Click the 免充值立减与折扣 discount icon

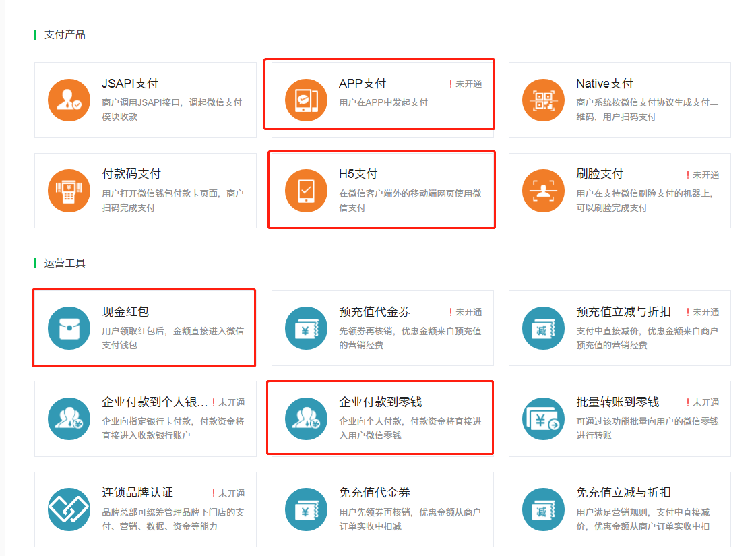click(543, 509)
